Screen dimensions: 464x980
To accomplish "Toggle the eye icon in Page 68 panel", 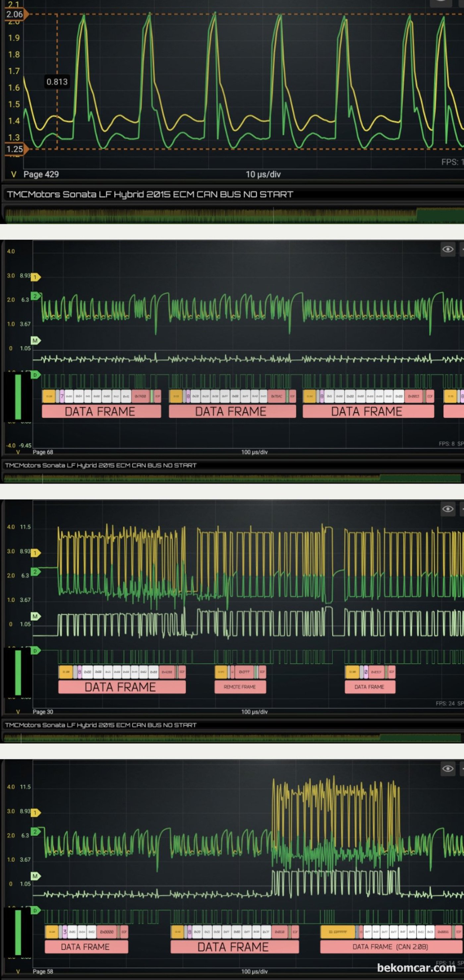I will (448, 249).
